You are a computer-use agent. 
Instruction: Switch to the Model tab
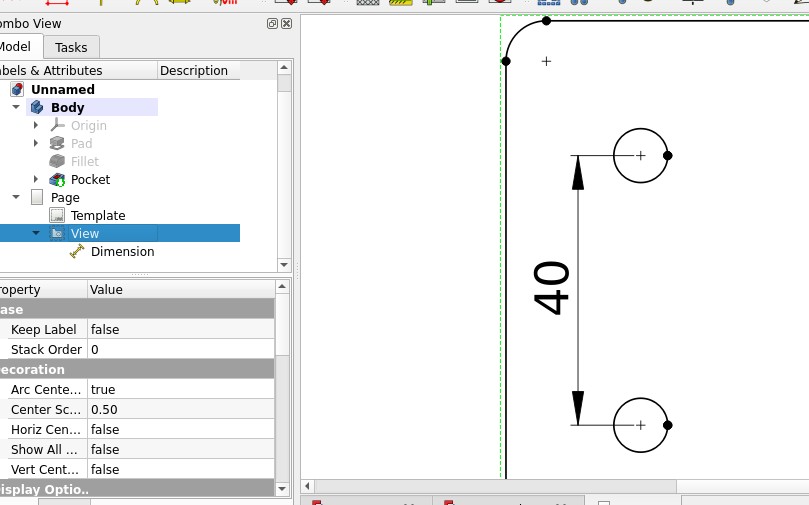coord(16,47)
